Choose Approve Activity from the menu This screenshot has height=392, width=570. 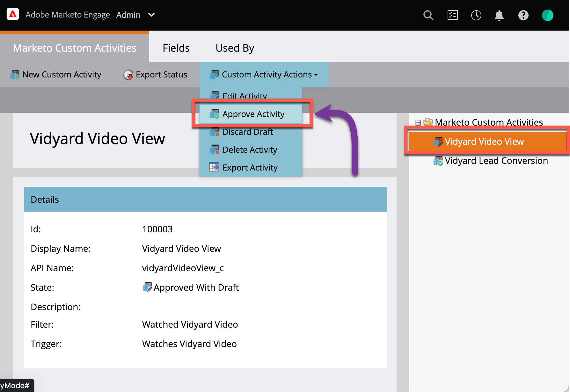pos(251,114)
